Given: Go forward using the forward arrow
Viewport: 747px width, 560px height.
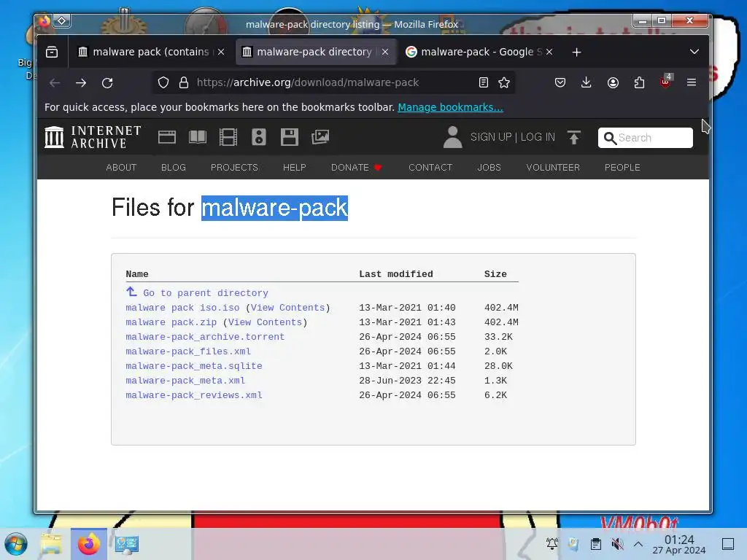Looking at the screenshot, I should point(81,83).
